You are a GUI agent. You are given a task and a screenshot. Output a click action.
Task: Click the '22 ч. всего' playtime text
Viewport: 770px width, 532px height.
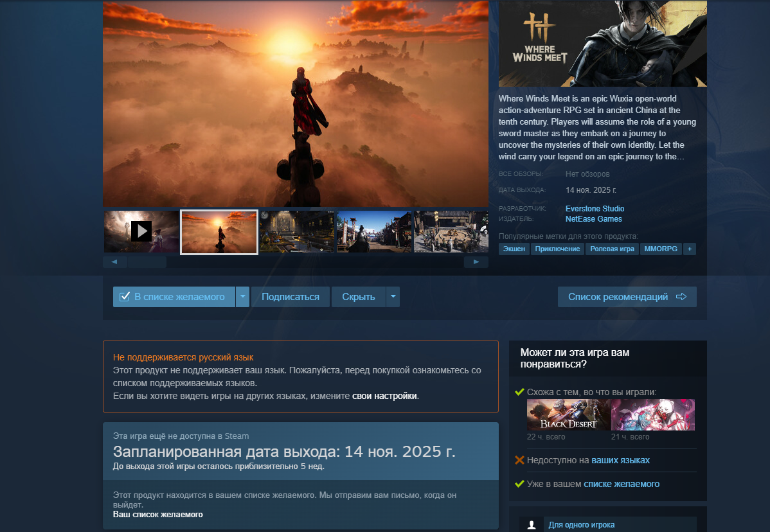(x=546, y=437)
